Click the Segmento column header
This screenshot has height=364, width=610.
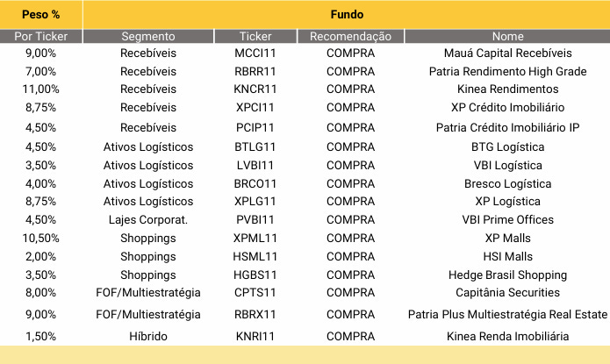(148, 36)
